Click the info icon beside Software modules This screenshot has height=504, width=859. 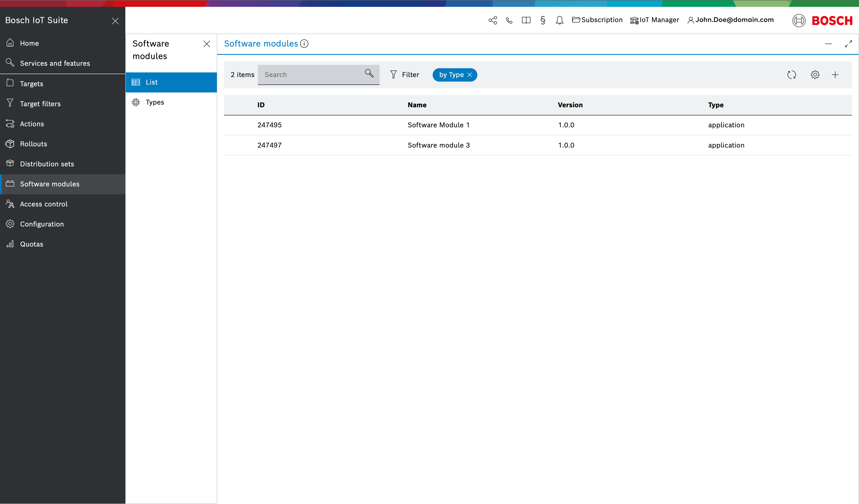(x=304, y=44)
